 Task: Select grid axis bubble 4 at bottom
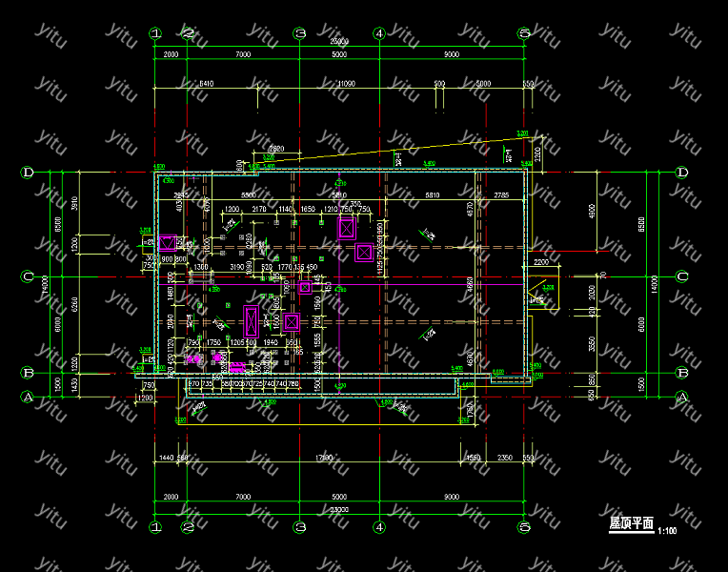point(378,526)
